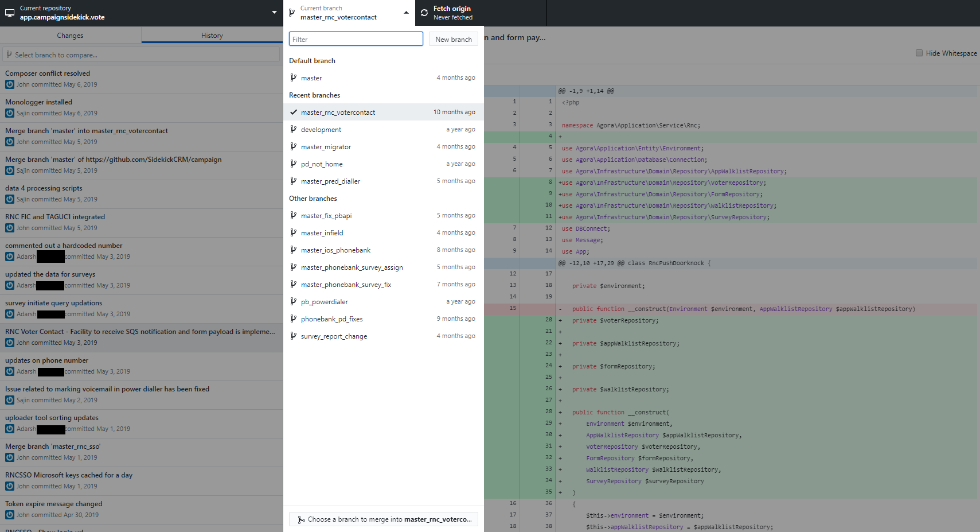Click the branch icon beside development
980x532 pixels.
(294, 130)
